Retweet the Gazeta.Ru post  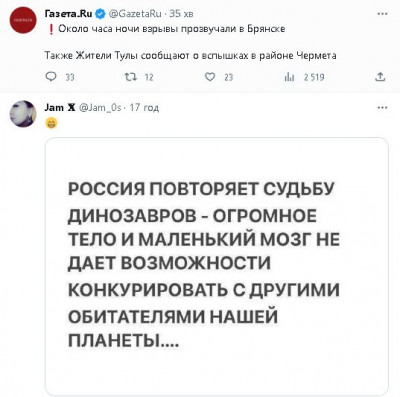point(129,77)
